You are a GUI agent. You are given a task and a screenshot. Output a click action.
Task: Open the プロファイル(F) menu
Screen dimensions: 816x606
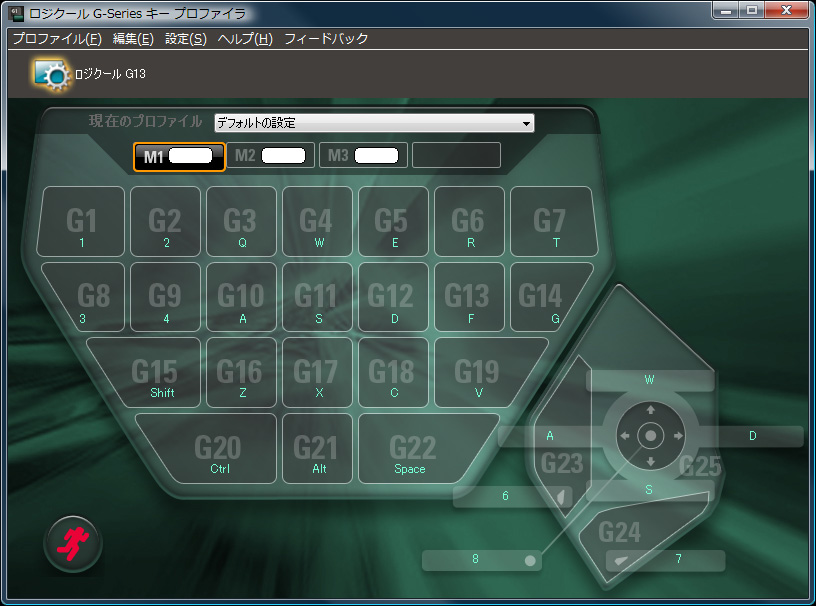pos(57,39)
